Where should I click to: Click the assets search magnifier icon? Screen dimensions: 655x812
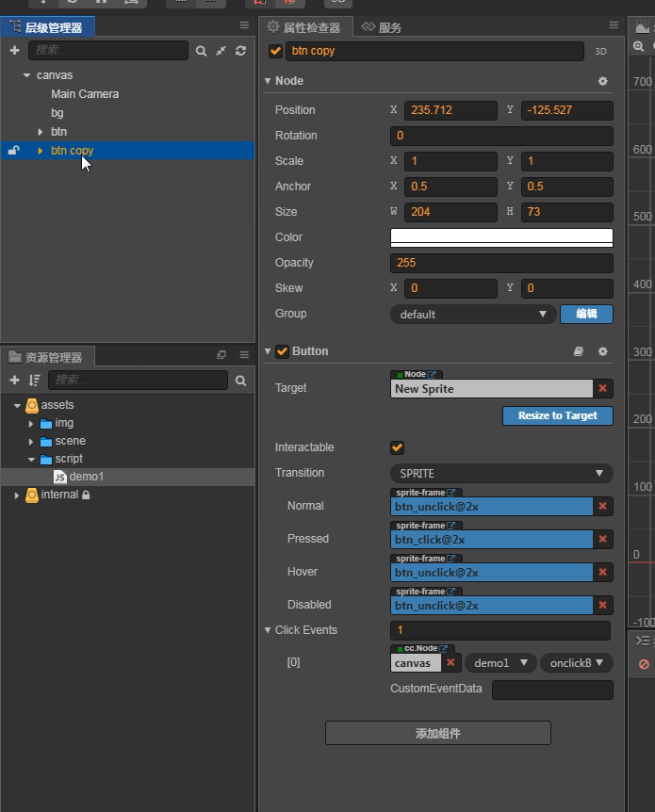(240, 381)
